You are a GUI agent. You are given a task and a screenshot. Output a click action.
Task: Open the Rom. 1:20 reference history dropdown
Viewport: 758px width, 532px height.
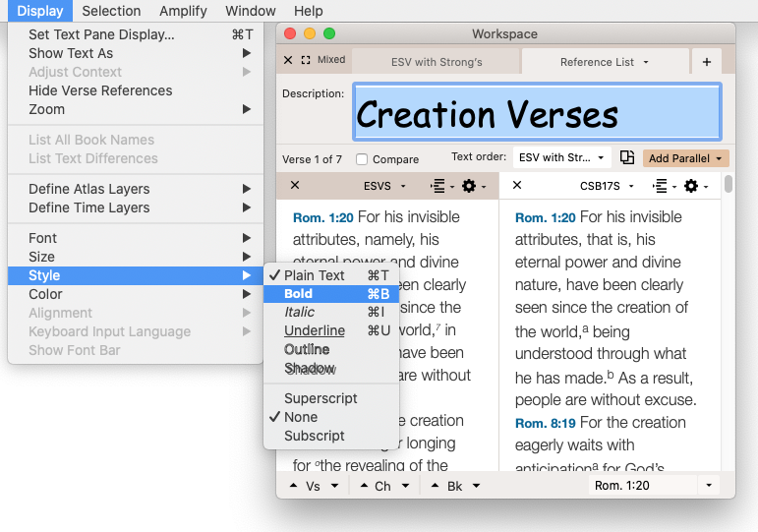click(707, 486)
